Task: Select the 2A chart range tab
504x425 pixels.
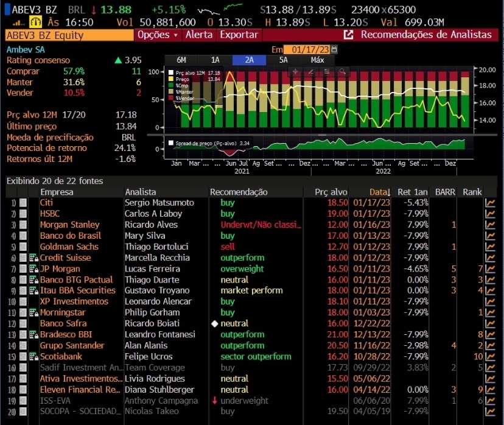Action: (x=249, y=60)
